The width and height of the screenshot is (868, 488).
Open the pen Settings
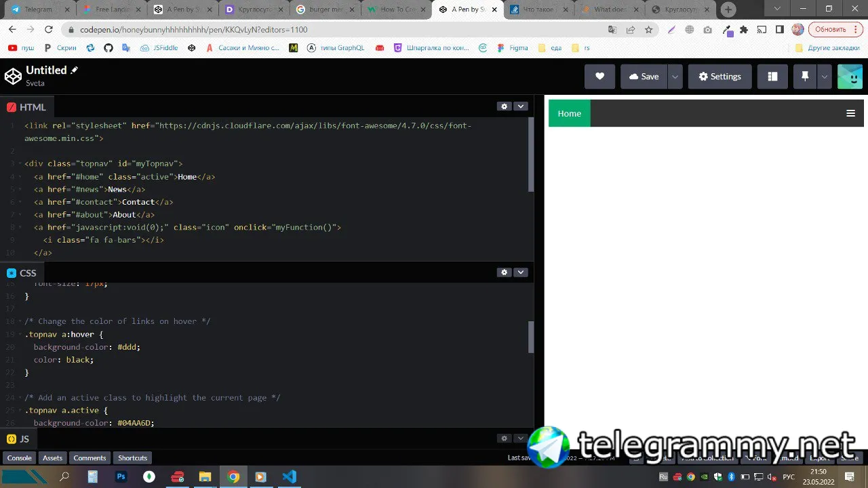[x=719, y=77]
